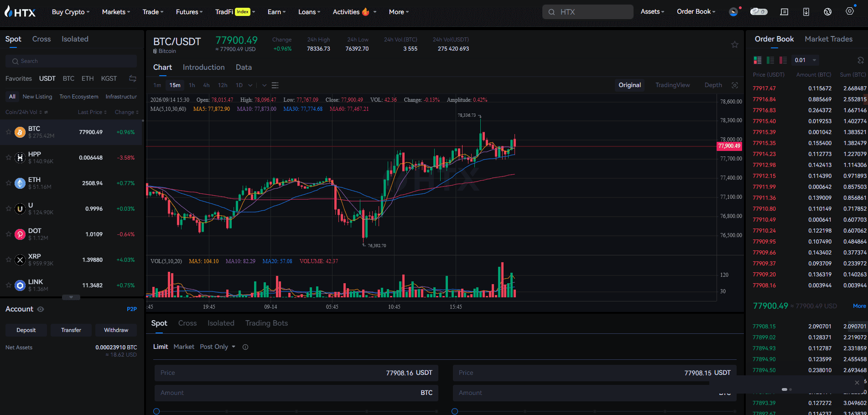The height and width of the screenshot is (415, 868).
Task: Switch the chart to TradingView view
Action: point(672,85)
